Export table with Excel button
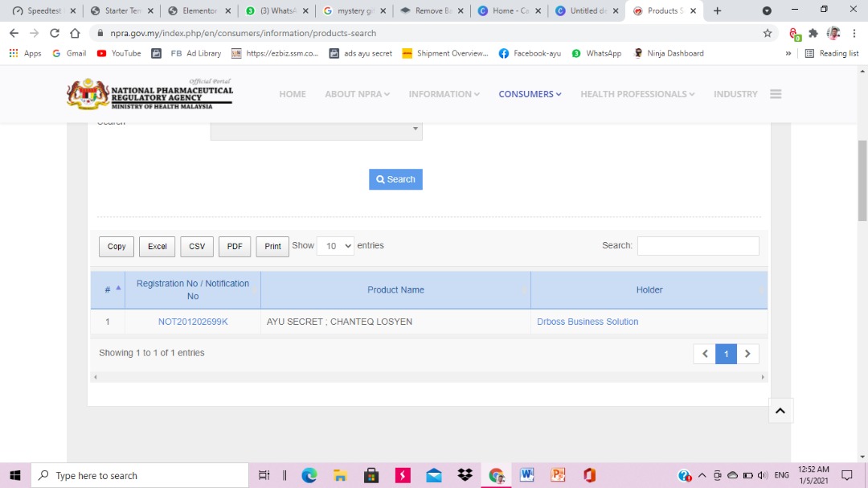The height and width of the screenshot is (488, 868). click(x=158, y=247)
